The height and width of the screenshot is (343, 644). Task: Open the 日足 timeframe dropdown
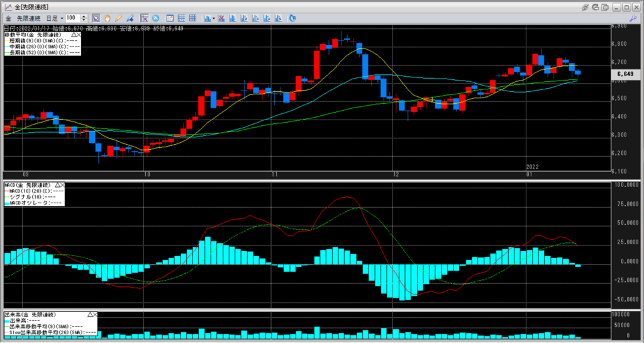62,18
